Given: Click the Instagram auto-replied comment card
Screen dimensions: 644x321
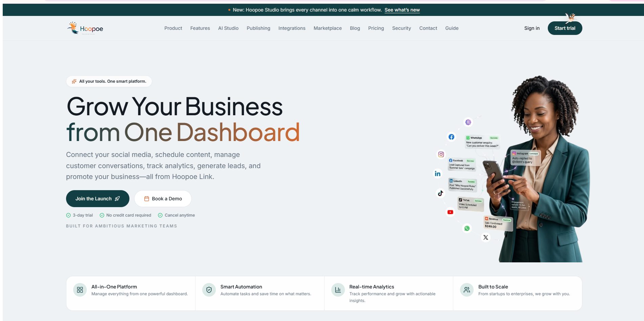Looking at the screenshot, I should point(525,158).
